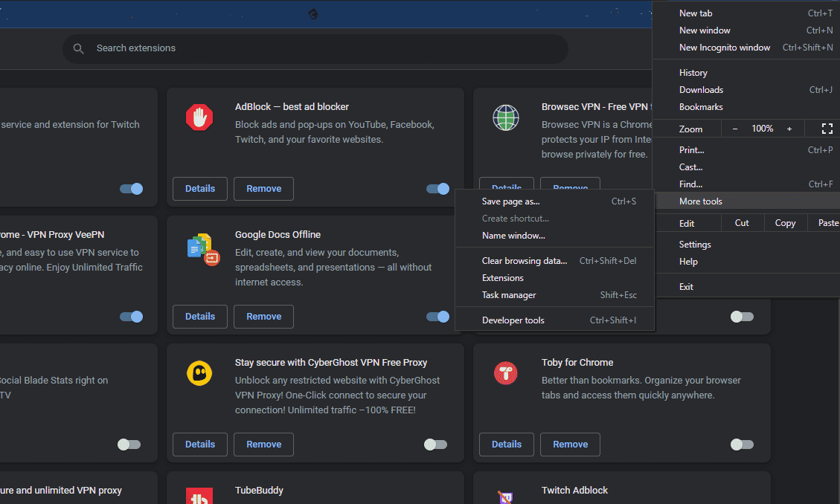840x504 pixels.
Task: Open Details for AdBlock
Action: 200,188
